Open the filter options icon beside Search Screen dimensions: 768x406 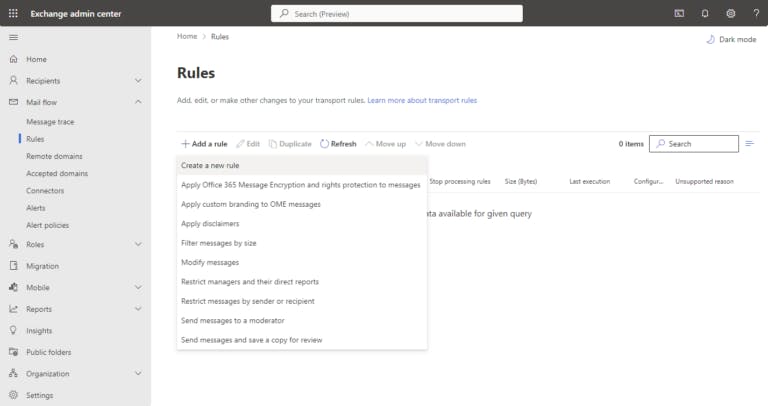(750, 144)
